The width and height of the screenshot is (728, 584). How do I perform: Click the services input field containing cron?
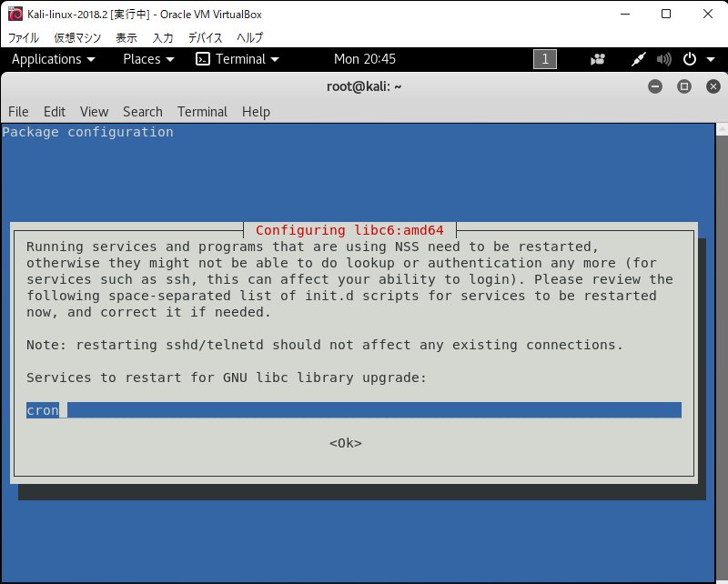point(354,410)
